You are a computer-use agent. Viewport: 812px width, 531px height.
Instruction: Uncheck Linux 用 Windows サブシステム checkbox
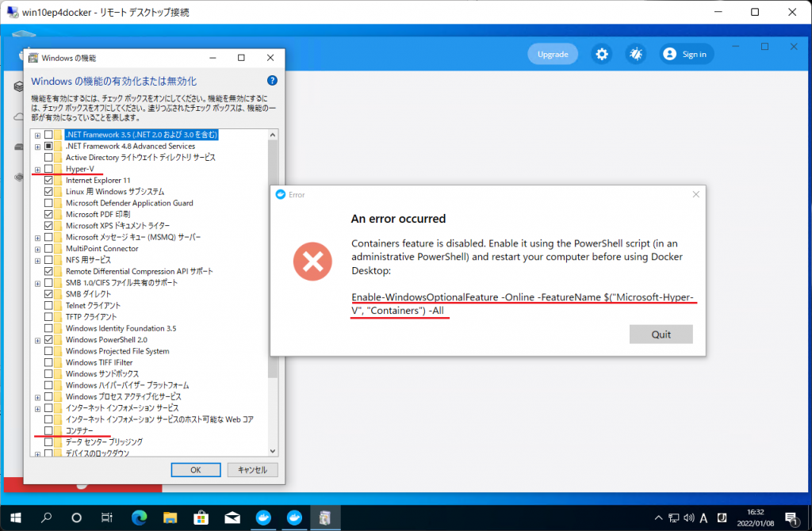pyautogui.click(x=48, y=192)
